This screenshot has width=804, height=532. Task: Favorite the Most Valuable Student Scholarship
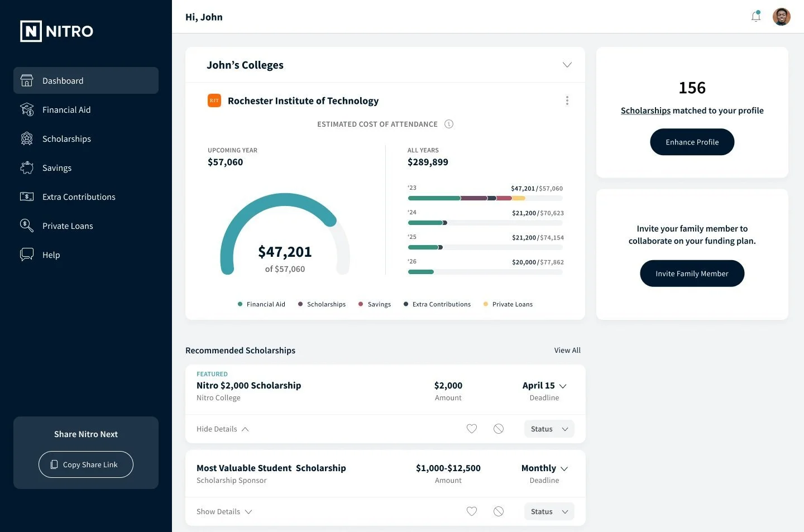coord(472,511)
